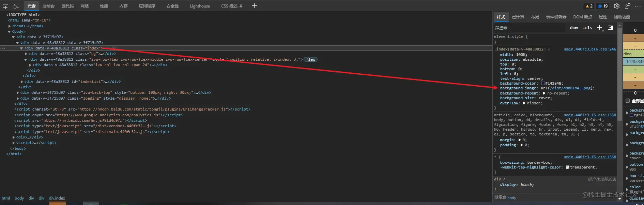
Task: Show the 2 warnings badge
Action: click(589, 6)
